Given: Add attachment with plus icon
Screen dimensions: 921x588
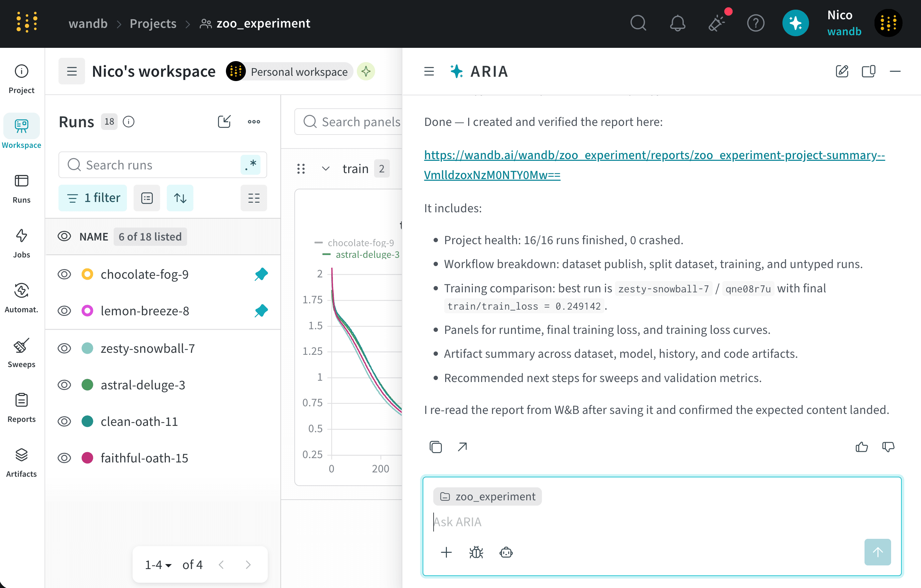Looking at the screenshot, I should coord(446,552).
